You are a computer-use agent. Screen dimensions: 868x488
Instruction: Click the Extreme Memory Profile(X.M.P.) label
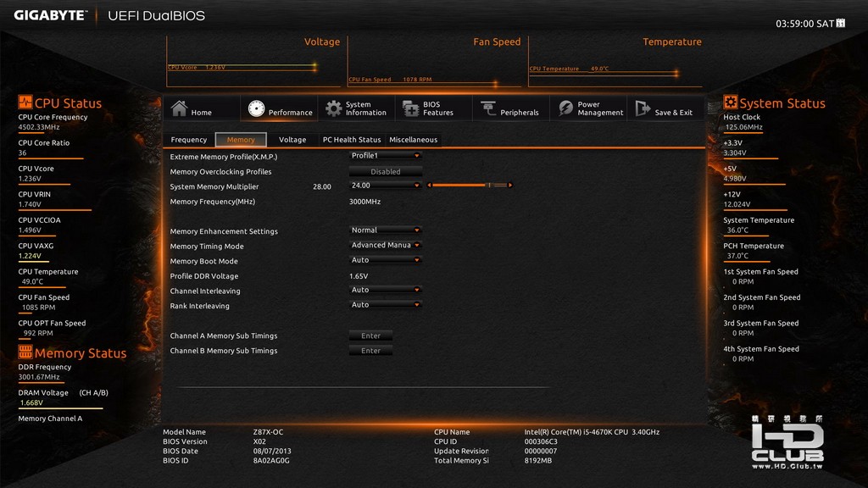tap(224, 157)
